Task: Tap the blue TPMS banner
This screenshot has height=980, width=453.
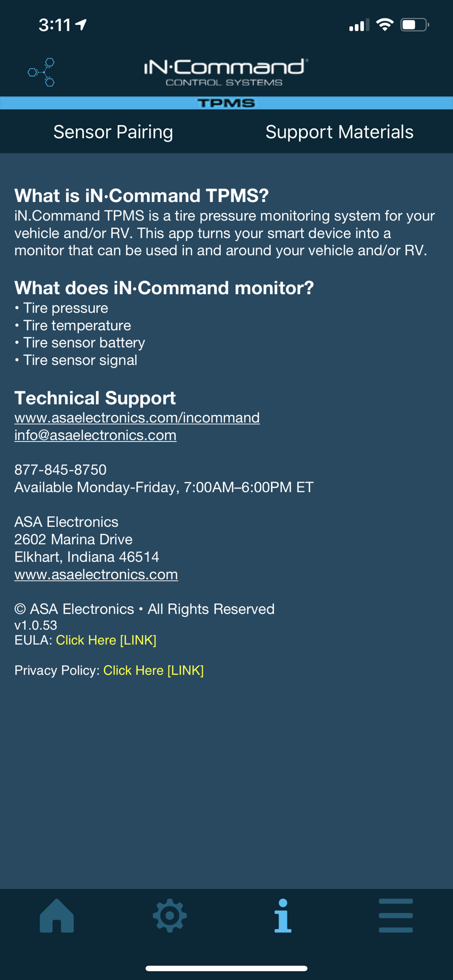Action: tap(226, 103)
